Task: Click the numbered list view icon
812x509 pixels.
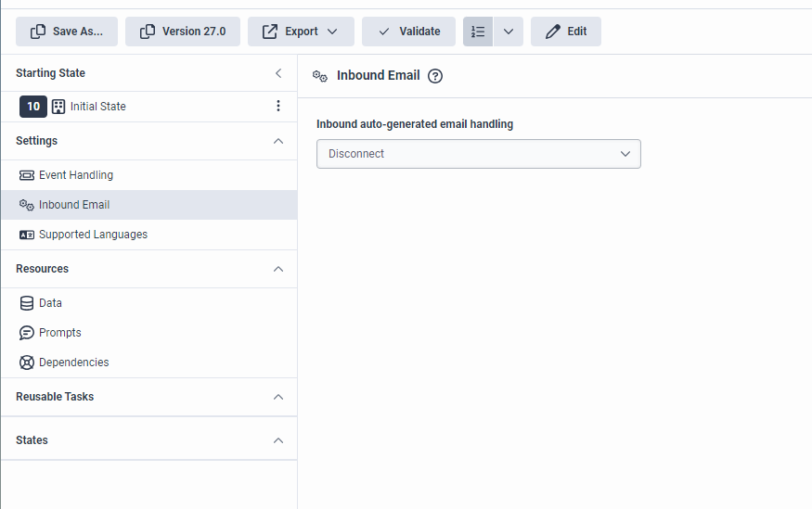Action: coord(478,32)
